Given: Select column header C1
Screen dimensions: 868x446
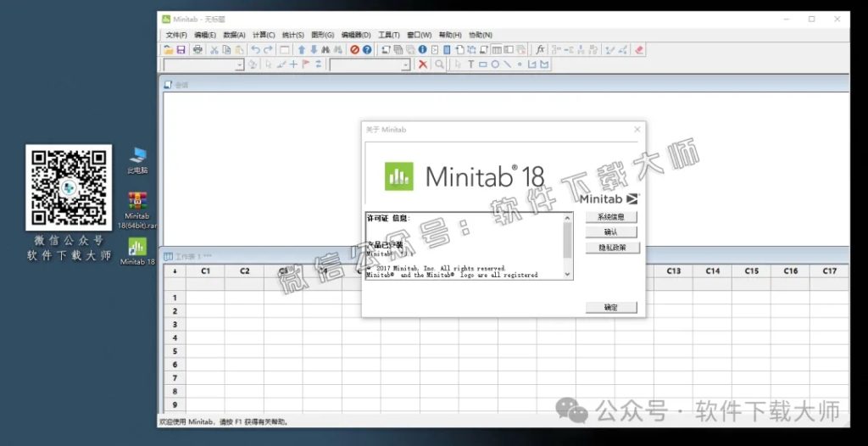Looking at the screenshot, I should 205,271.
